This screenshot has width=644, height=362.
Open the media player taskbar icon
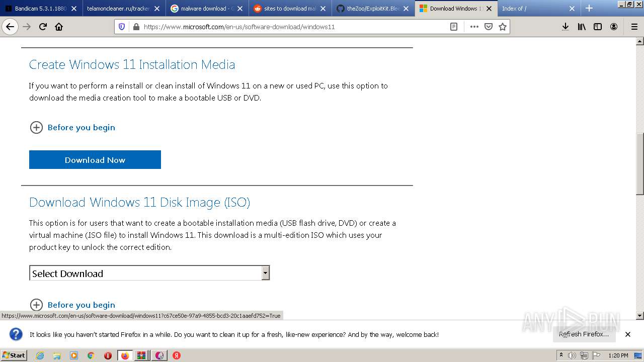pyautogui.click(x=74, y=355)
